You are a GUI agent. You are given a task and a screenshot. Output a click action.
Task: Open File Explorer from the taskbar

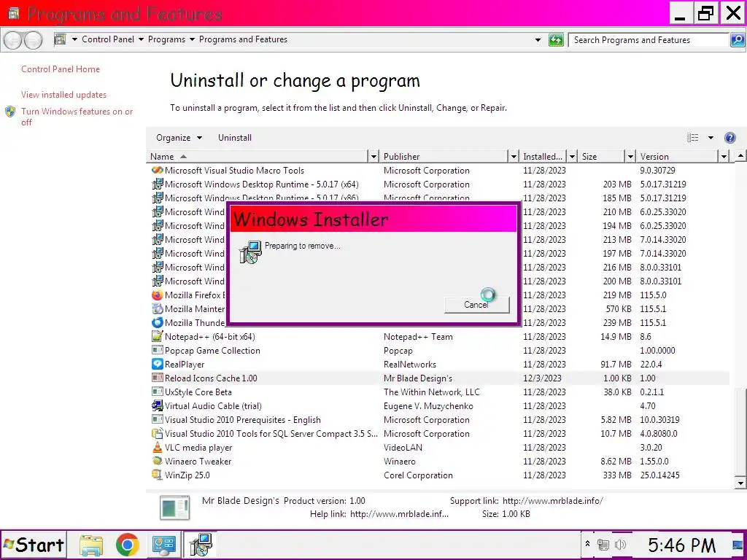tap(91, 545)
